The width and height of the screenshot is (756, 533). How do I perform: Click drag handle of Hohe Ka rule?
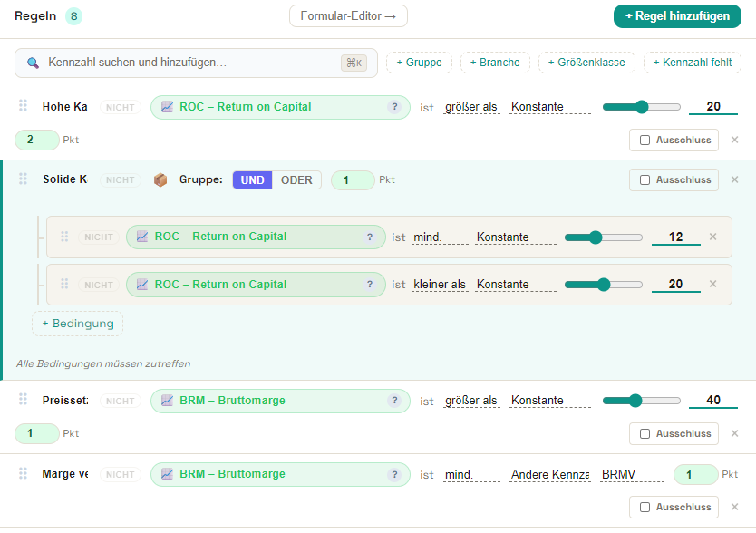(x=23, y=106)
